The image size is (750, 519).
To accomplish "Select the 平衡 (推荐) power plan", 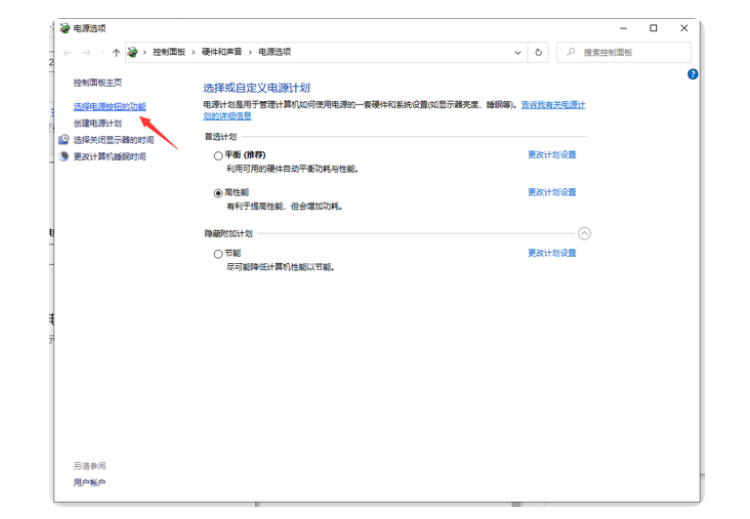I will pos(218,156).
